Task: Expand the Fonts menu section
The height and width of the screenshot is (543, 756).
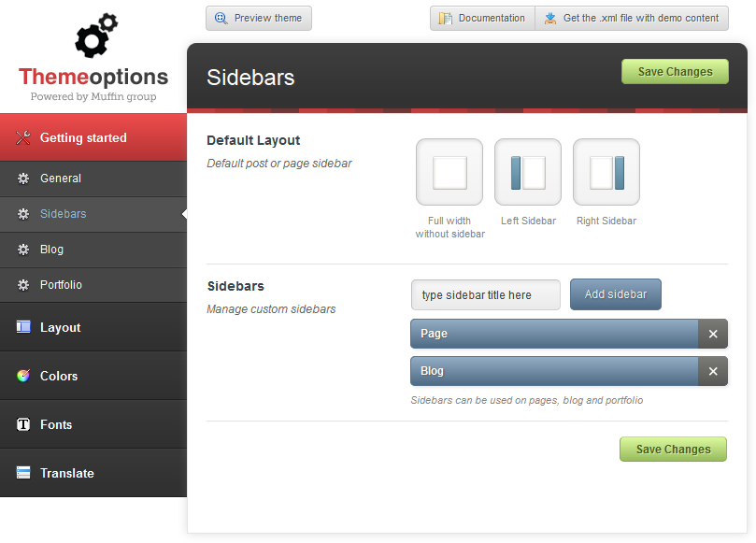Action: 56,424
